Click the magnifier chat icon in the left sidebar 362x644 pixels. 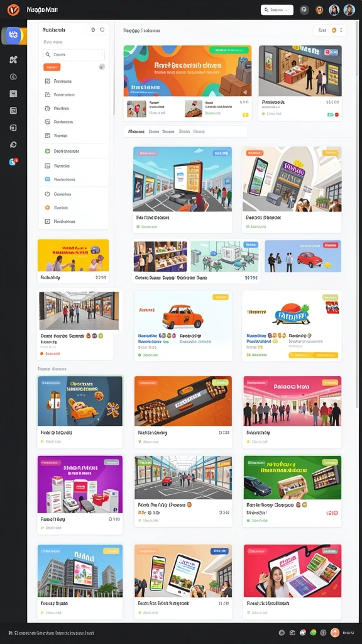pos(13,145)
